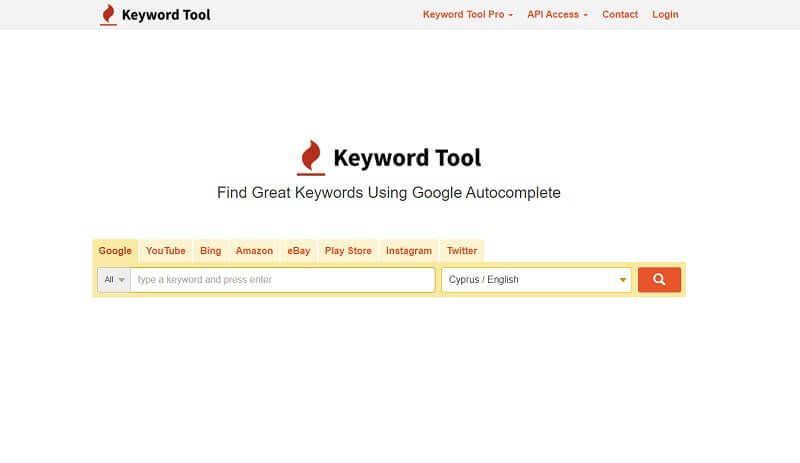Select the Instagram tab

click(409, 251)
